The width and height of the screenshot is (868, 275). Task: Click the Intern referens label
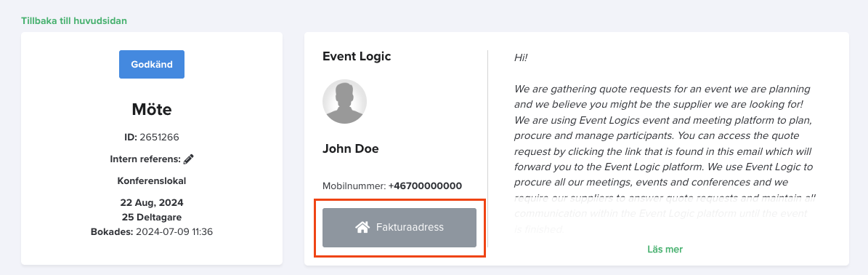point(145,159)
